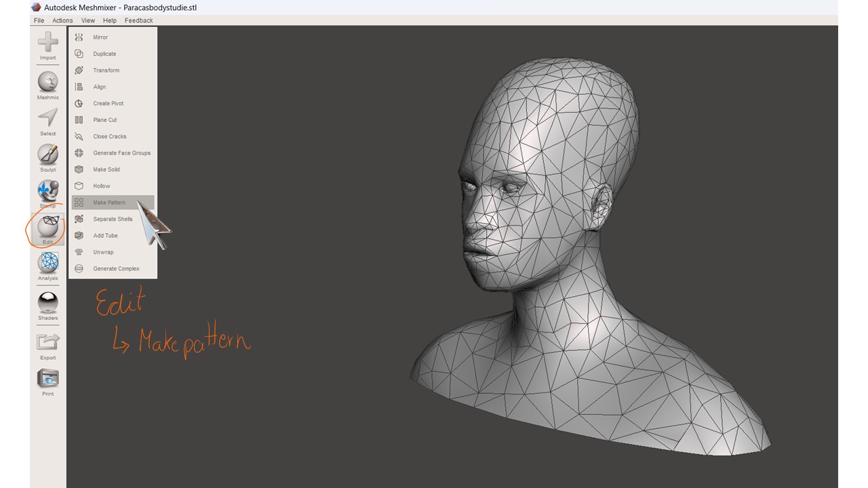868x488 pixels.
Task: Select the Stamp tool icon
Action: (47, 190)
